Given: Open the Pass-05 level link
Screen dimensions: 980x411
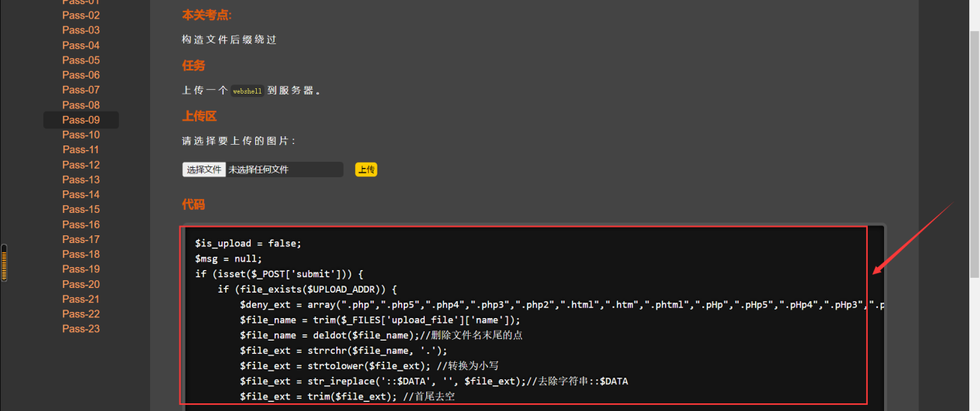Looking at the screenshot, I should pyautogui.click(x=81, y=60).
